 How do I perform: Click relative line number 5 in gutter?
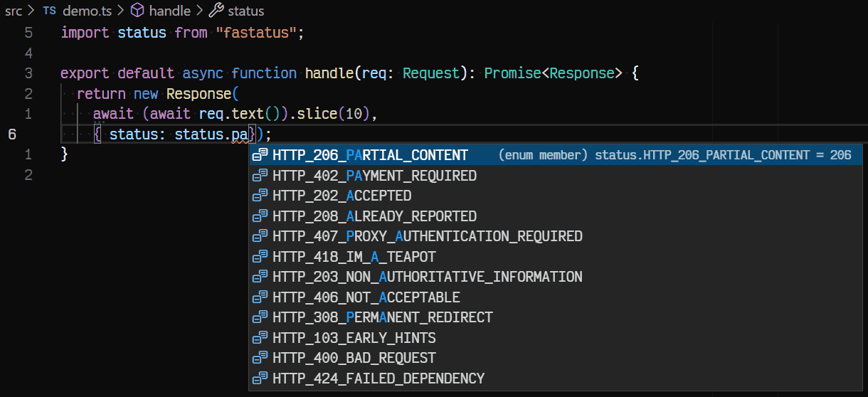[28, 33]
